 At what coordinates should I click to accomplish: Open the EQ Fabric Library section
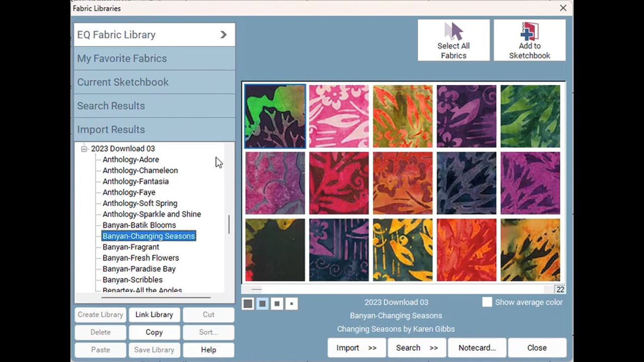(x=154, y=35)
